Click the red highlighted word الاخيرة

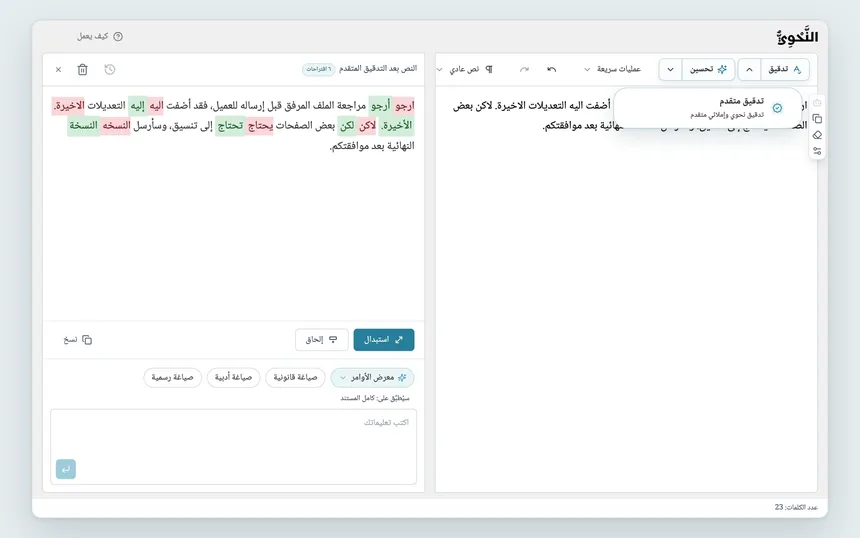pos(69,105)
